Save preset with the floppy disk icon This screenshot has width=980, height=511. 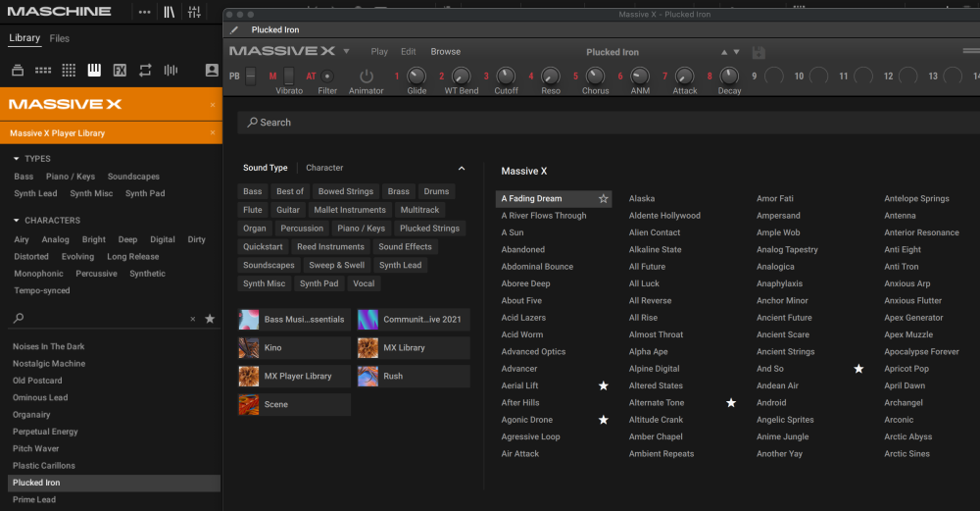click(759, 53)
